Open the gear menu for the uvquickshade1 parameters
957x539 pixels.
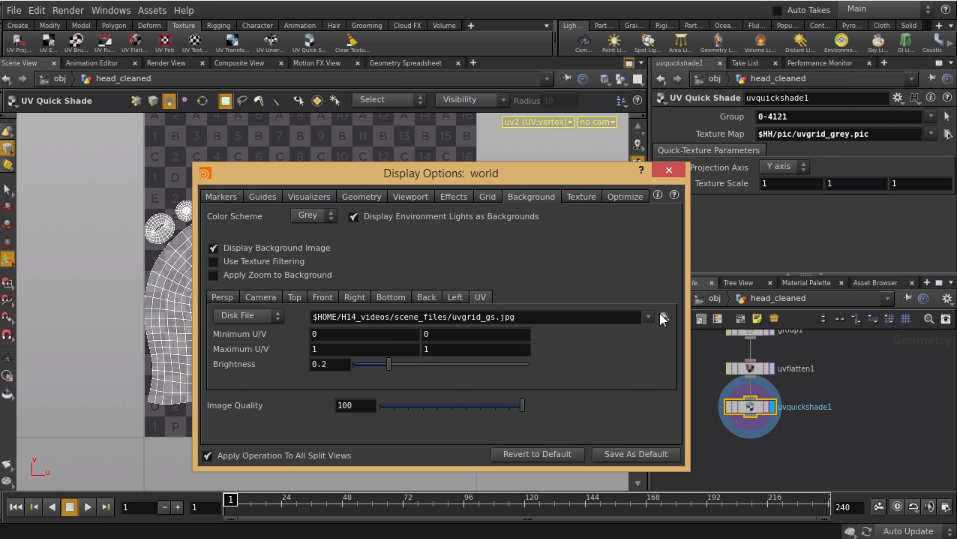tap(897, 98)
